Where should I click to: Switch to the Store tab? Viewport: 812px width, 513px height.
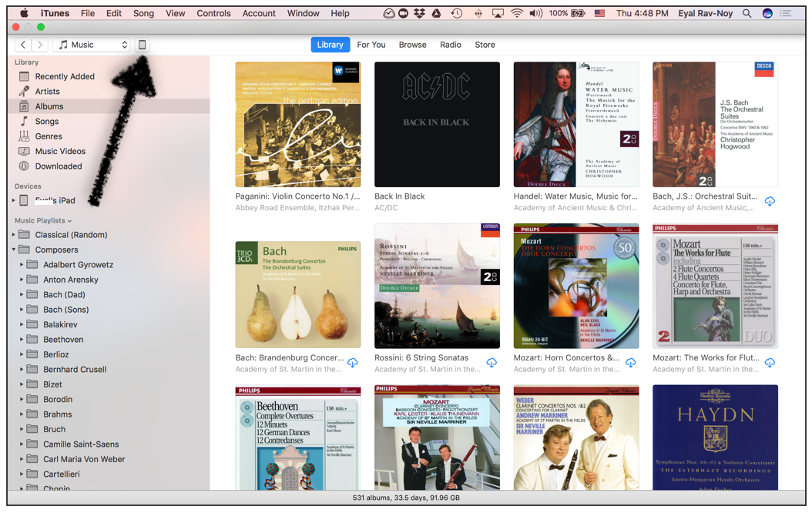(x=485, y=45)
